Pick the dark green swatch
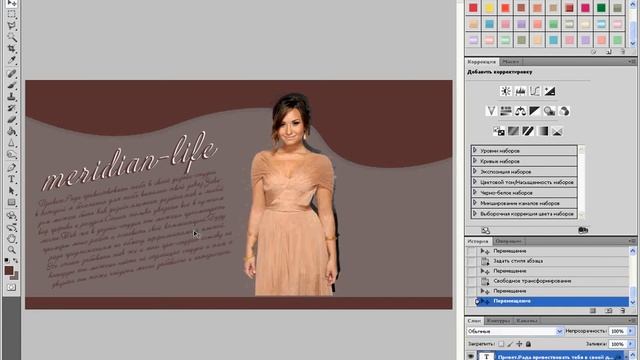The width and height of the screenshot is (640, 360). click(x=601, y=8)
